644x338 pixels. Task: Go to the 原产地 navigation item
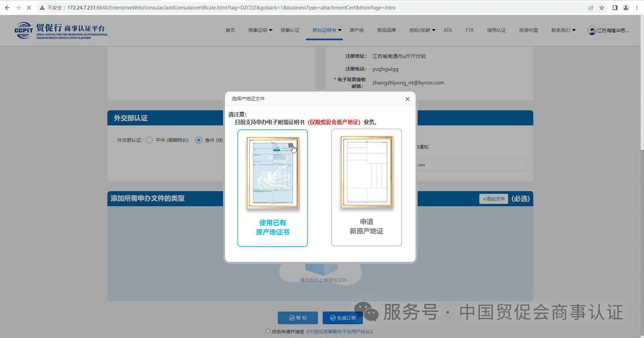tap(356, 30)
